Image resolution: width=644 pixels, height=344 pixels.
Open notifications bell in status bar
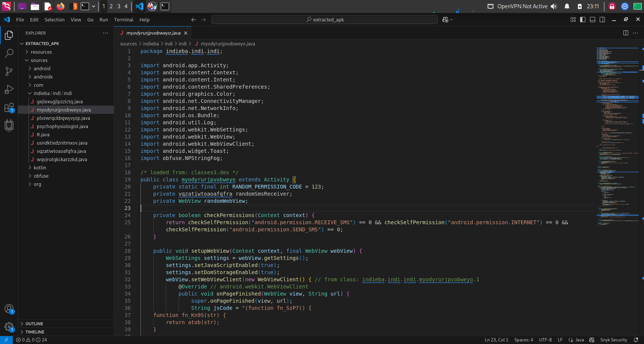[x=636, y=340]
